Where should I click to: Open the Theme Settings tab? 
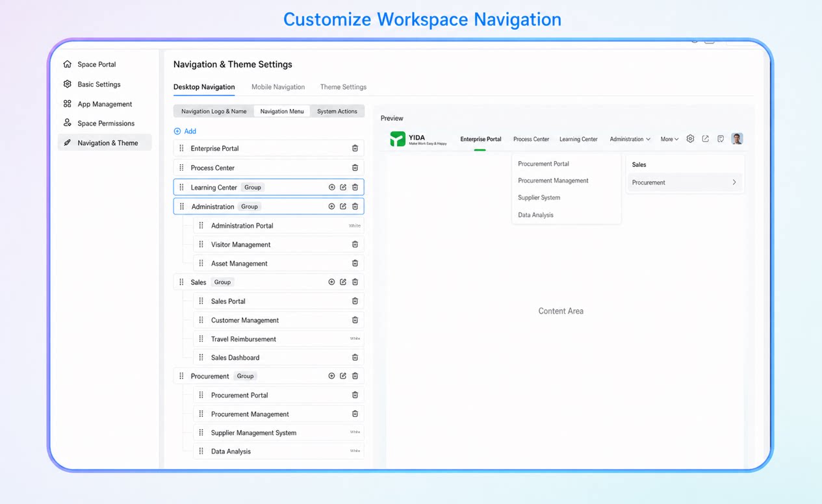click(x=343, y=87)
